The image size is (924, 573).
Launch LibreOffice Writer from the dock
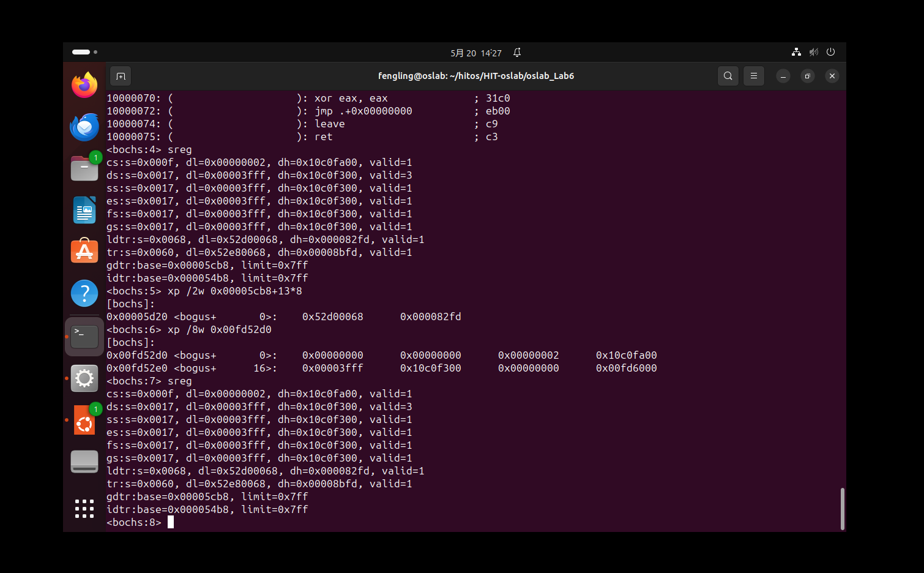point(84,210)
